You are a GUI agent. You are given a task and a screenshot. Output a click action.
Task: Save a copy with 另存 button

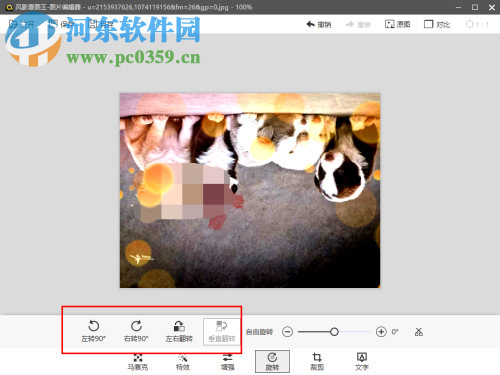(101, 24)
